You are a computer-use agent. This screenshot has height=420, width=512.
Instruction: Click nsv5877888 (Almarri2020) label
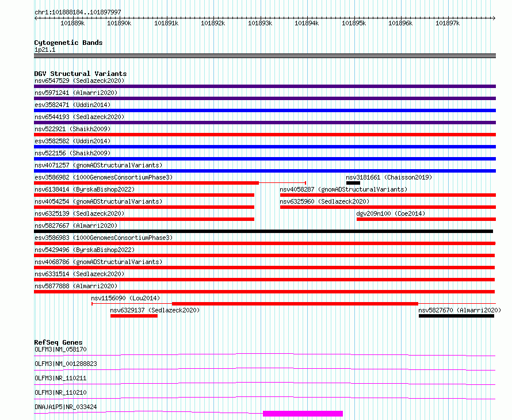pyautogui.click(x=76, y=286)
